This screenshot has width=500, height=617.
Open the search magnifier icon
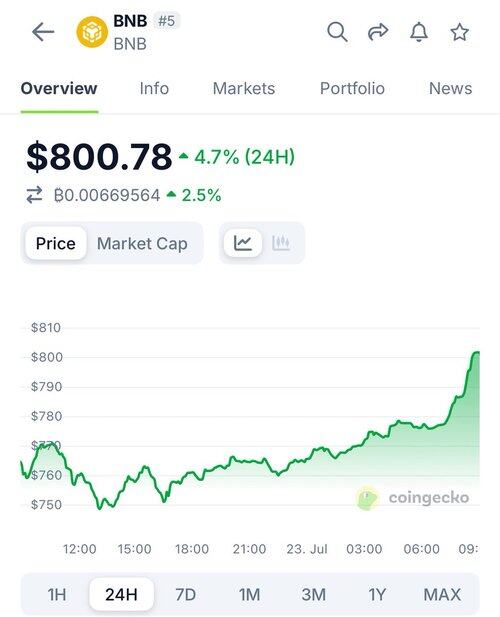tap(337, 32)
